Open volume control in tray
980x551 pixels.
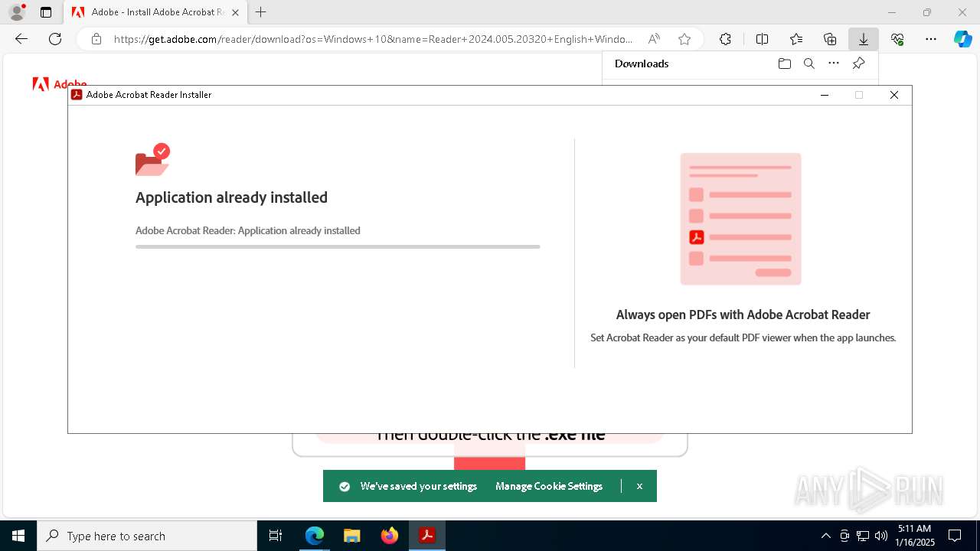pyautogui.click(x=880, y=536)
